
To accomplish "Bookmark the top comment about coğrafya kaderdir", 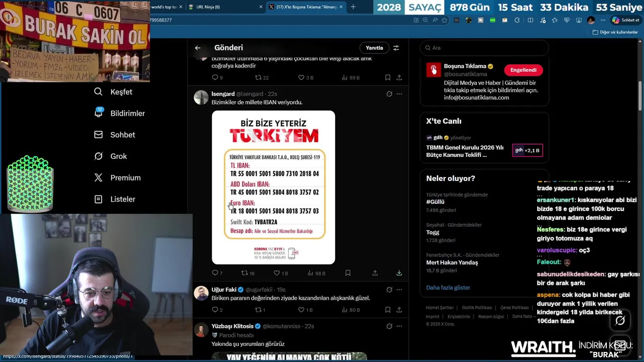I will (387, 77).
